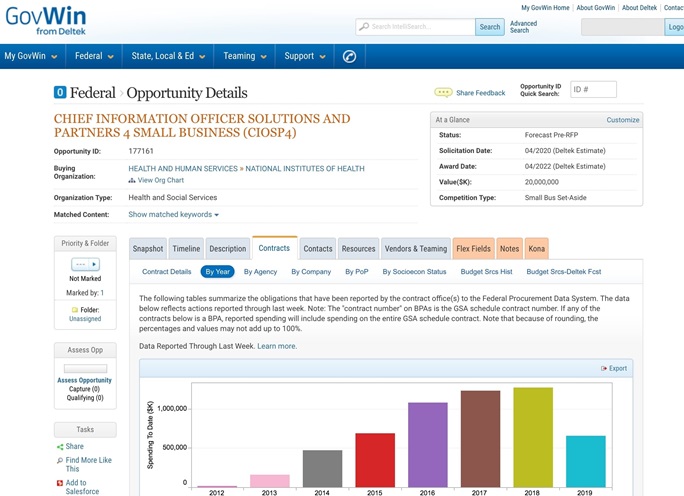Image resolution: width=684 pixels, height=496 pixels.
Task: Expand Show matched keywords
Action: [173, 215]
